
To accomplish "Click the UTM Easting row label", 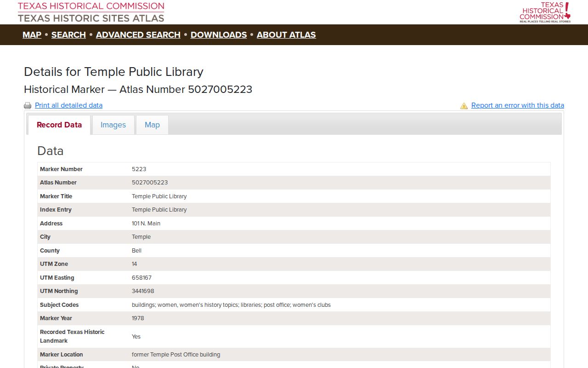I will click(57, 278).
